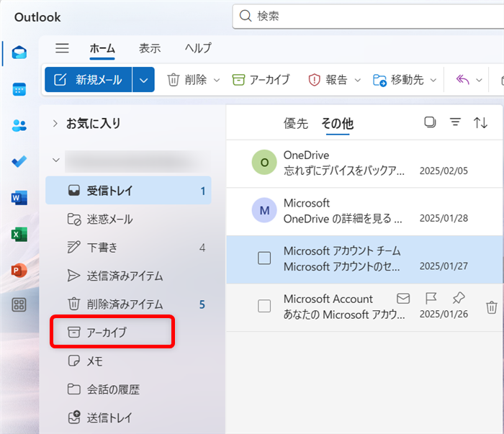Open the To Do checkmark icon

[x=19, y=161]
